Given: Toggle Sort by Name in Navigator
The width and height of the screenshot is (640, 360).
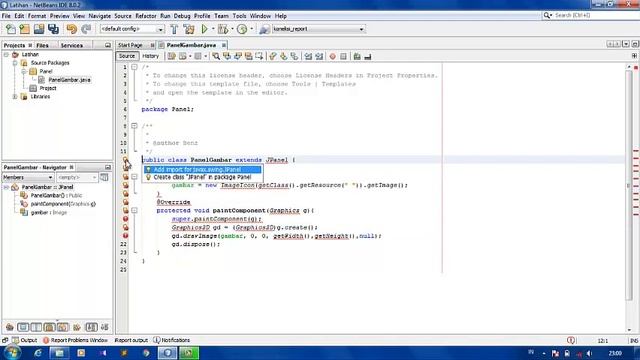Looking at the screenshot, I should [91, 327].
